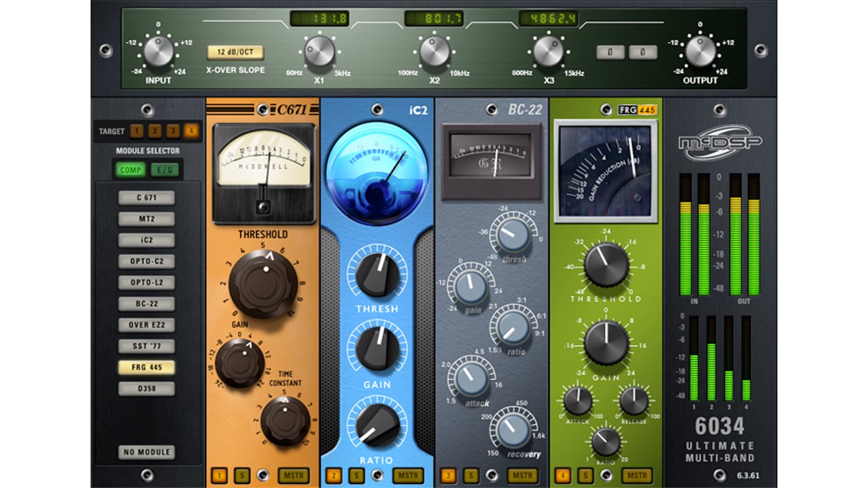This screenshot has height=488, width=868.
Task: Adjust the X3 crossover frequency knob
Action: [x=549, y=51]
